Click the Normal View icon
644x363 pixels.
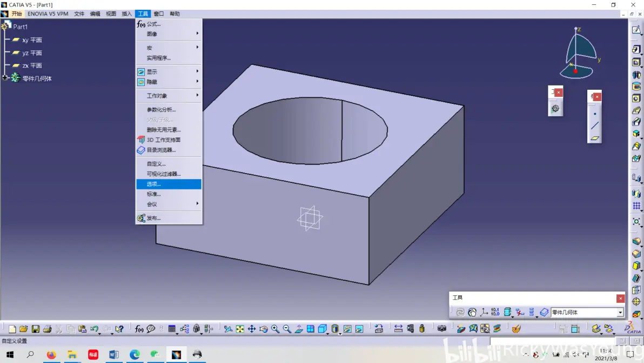pos(299,328)
